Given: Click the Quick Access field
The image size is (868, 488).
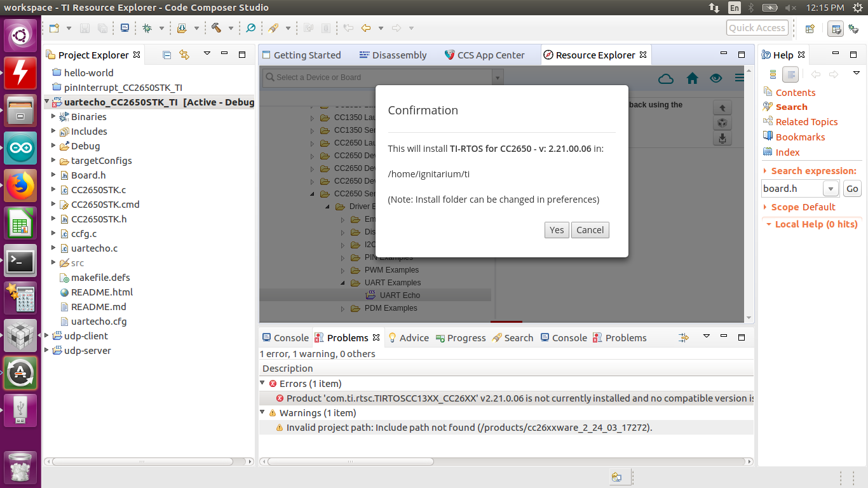Looking at the screenshot, I should (x=757, y=28).
